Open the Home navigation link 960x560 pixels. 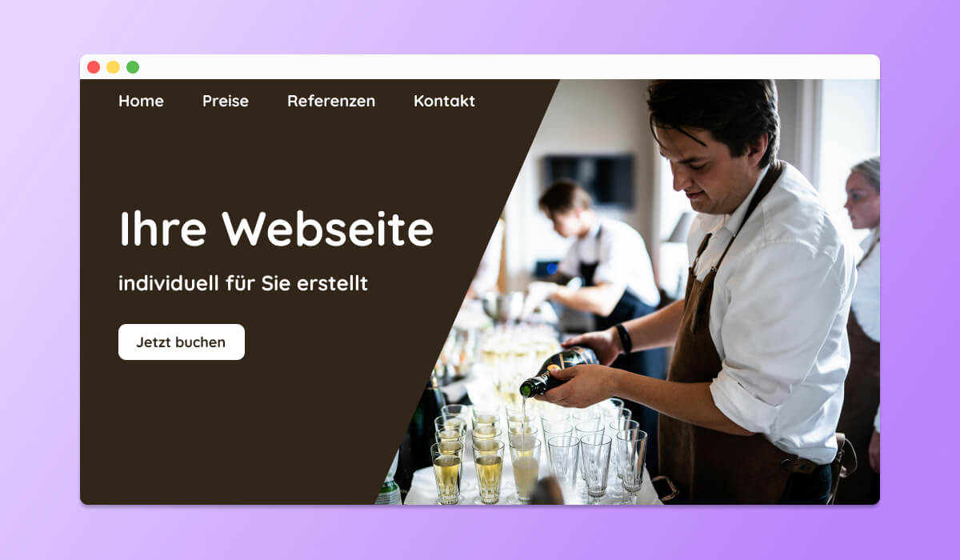pos(141,101)
